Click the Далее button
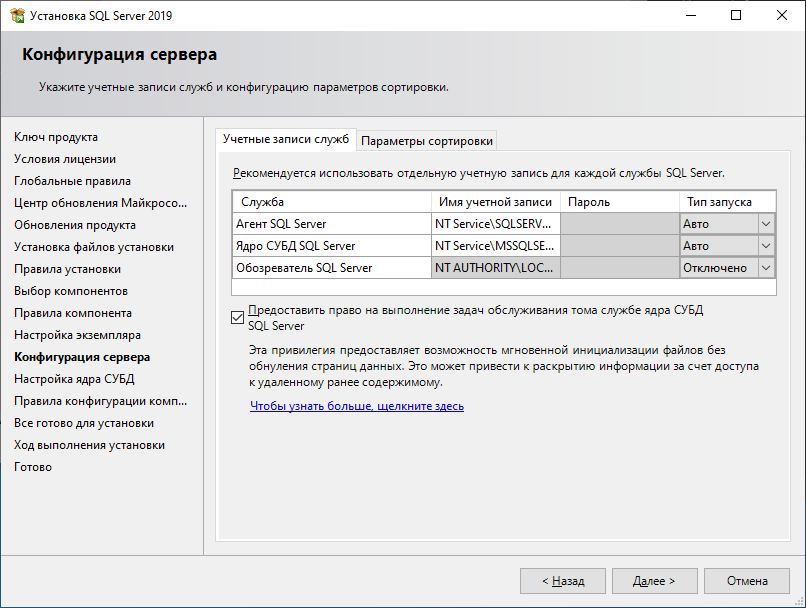806x608 pixels. point(654,581)
